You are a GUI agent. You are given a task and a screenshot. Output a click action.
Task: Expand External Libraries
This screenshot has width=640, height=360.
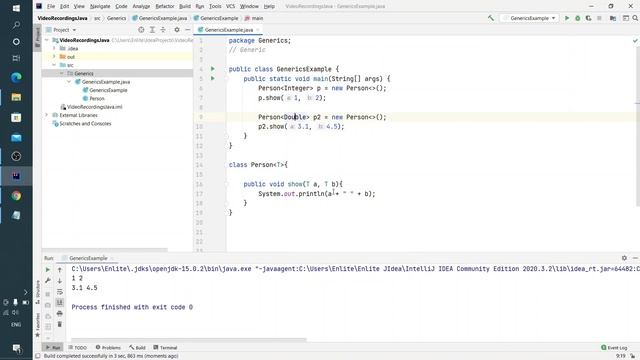(x=47, y=115)
